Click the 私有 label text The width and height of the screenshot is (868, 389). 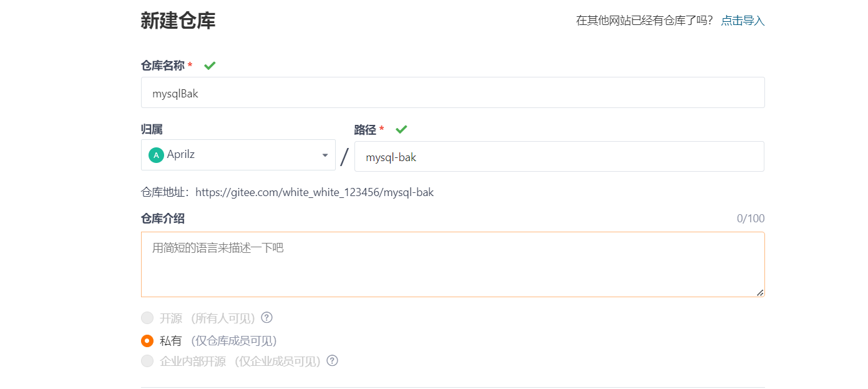(171, 341)
